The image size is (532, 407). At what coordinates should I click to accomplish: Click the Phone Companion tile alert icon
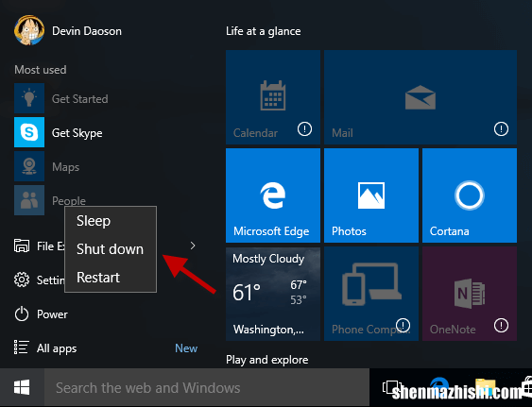coord(403,326)
